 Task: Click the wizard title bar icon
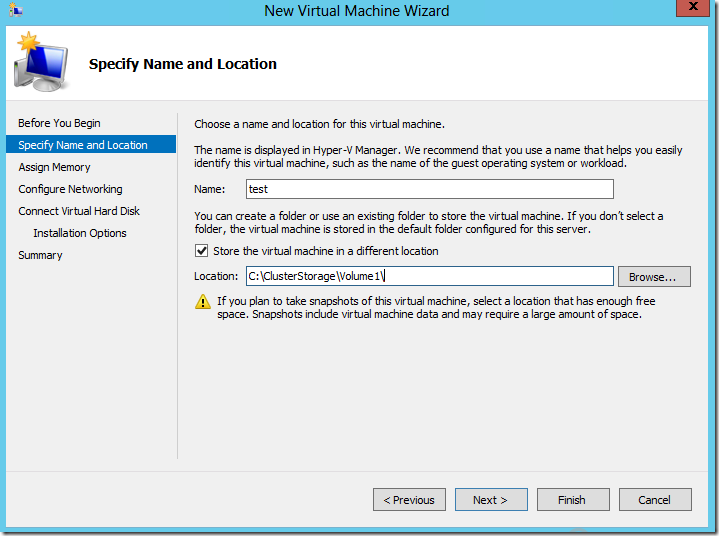pyautogui.click(x=15, y=10)
